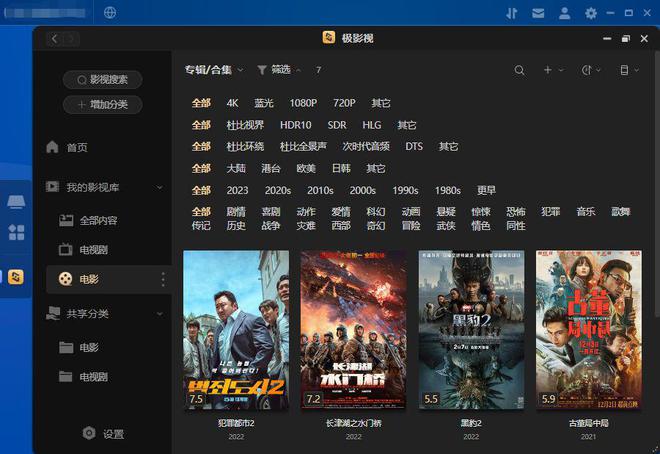Select 电影 under 共享分类

(89, 347)
